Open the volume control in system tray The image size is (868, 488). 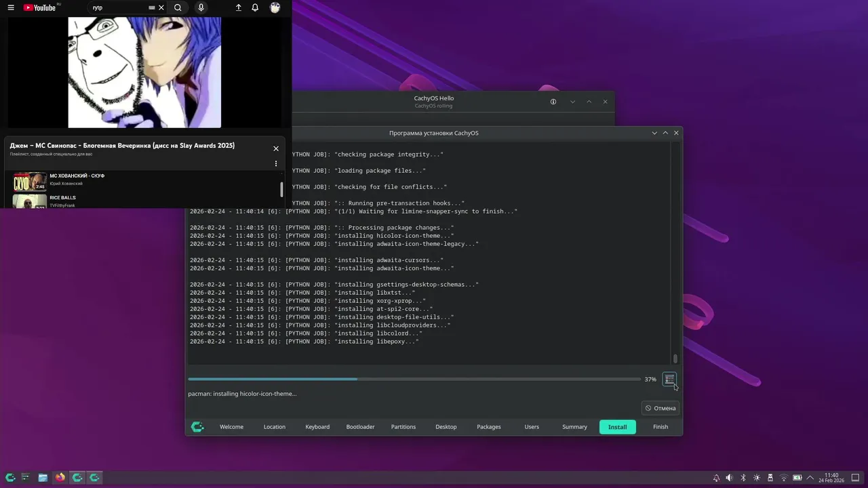730,478
